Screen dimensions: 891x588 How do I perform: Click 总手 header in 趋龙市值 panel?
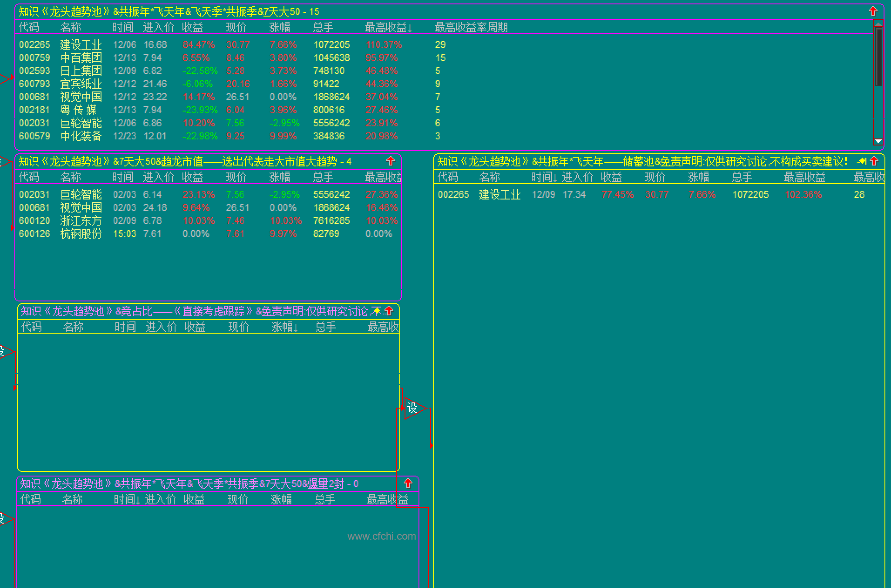pos(323,177)
